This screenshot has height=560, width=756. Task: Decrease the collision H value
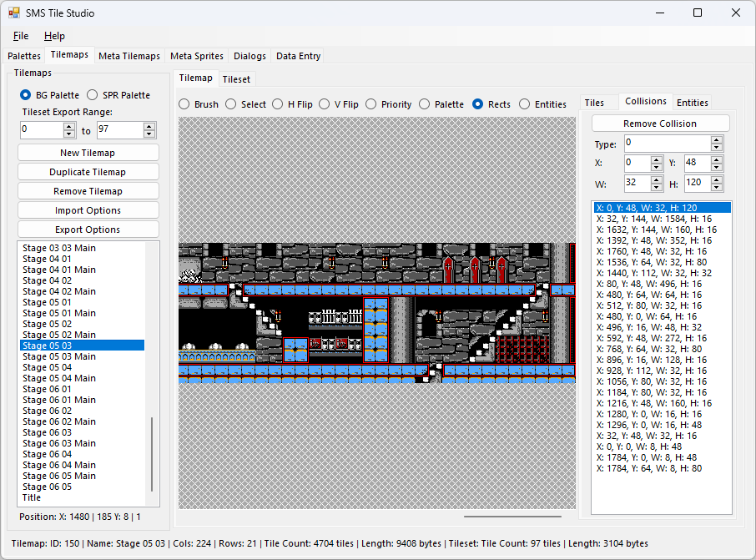(x=717, y=187)
